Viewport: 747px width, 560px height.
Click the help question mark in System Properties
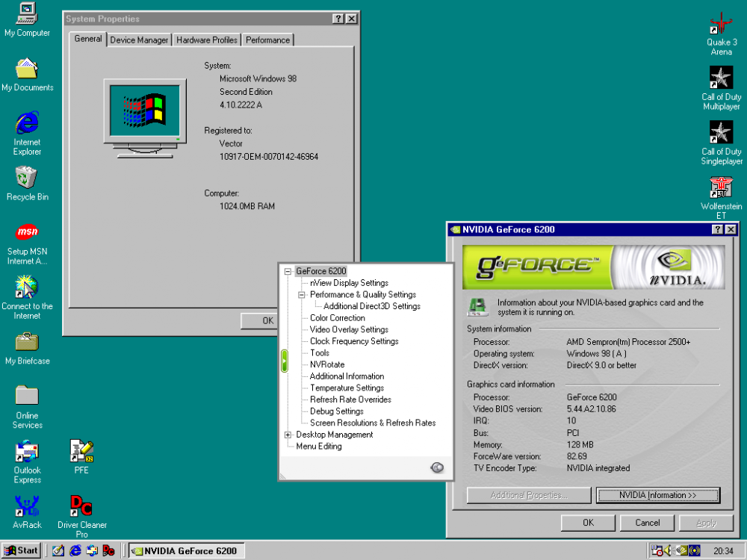(x=338, y=19)
